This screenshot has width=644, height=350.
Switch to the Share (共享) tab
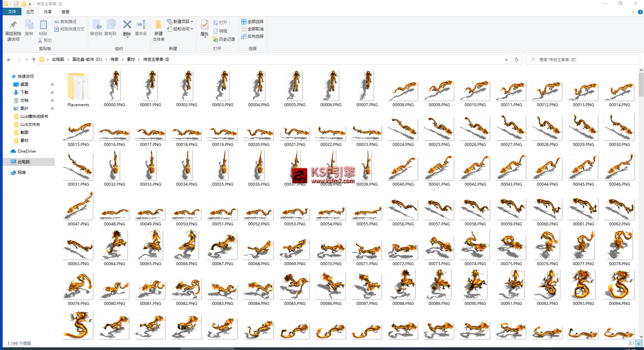(x=48, y=12)
